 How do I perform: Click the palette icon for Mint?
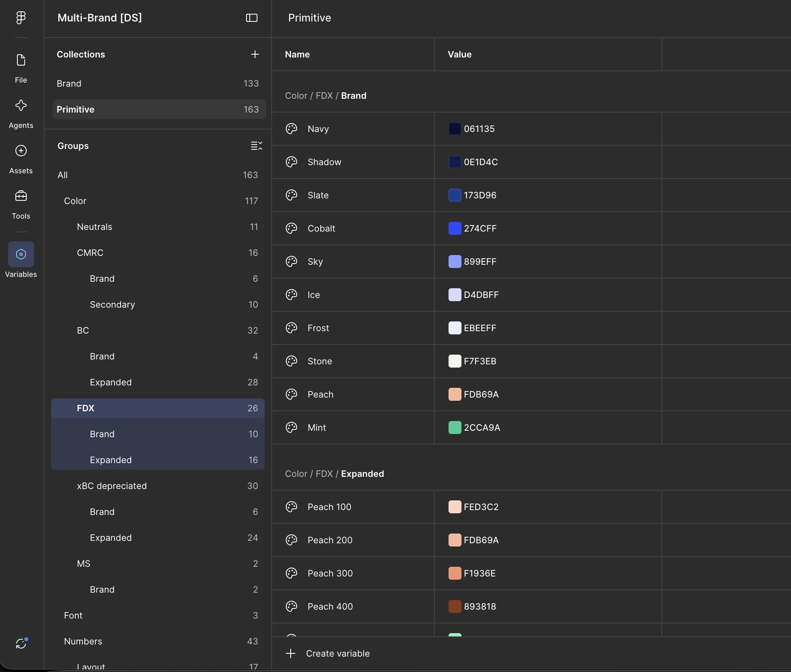[291, 427]
